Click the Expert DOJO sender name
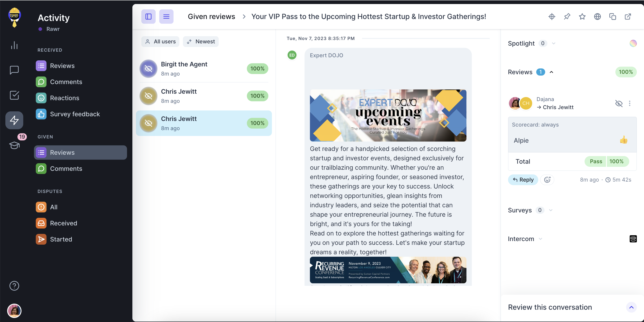The height and width of the screenshot is (322, 644). (326, 55)
